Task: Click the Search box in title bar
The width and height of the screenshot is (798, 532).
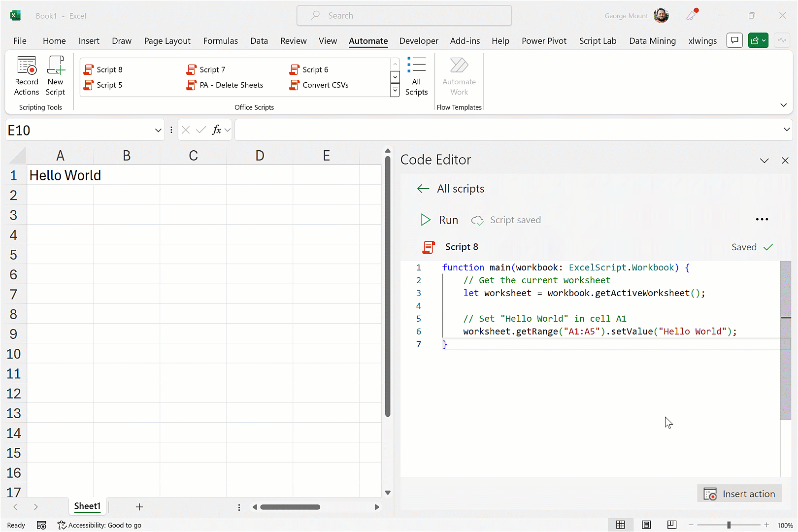Action: pyautogui.click(x=404, y=16)
